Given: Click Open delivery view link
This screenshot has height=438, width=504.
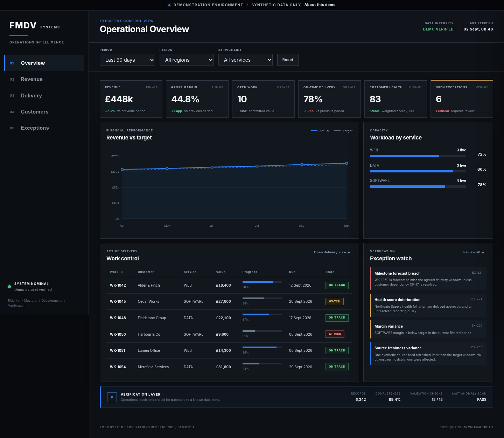Looking at the screenshot, I should (x=332, y=252).
